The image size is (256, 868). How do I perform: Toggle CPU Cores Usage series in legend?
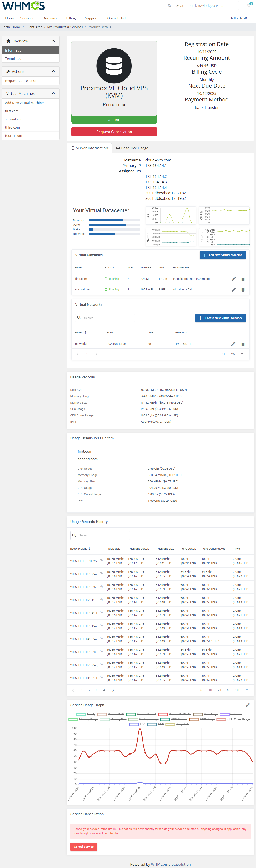[x=233, y=719]
